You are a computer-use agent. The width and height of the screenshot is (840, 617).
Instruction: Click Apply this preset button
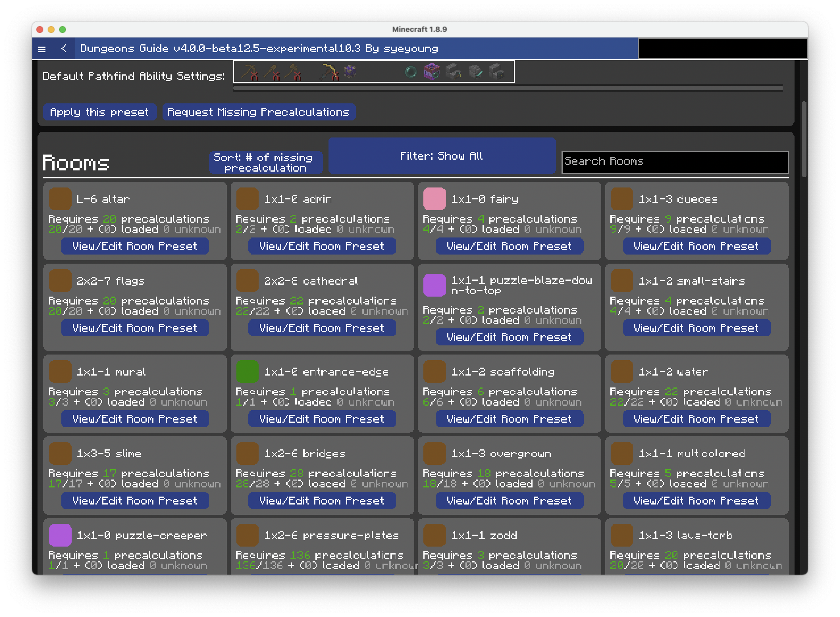(99, 112)
